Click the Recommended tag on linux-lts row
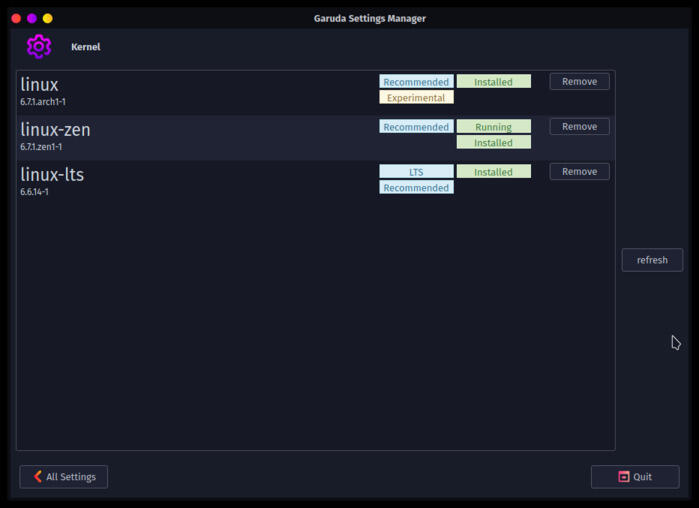The height and width of the screenshot is (508, 699). [x=416, y=187]
